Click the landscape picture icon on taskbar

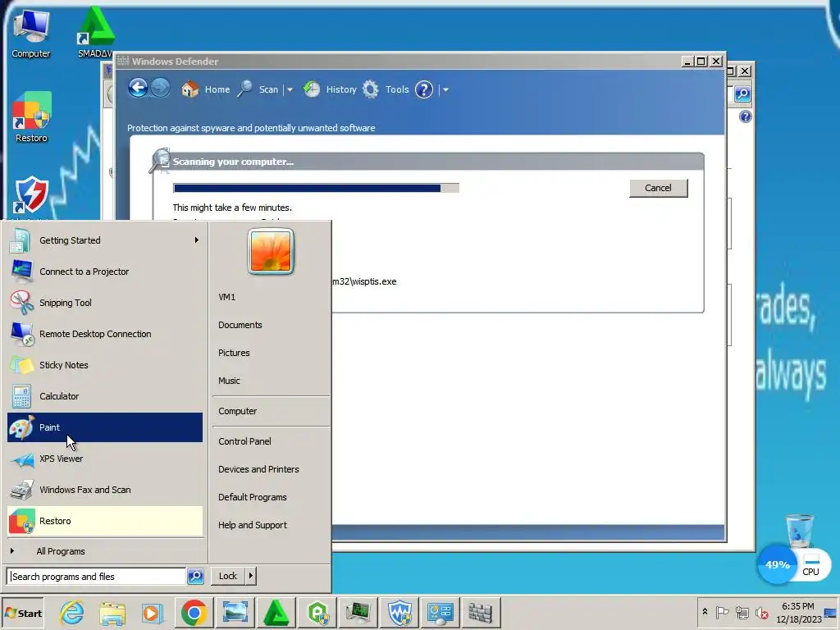point(235,612)
